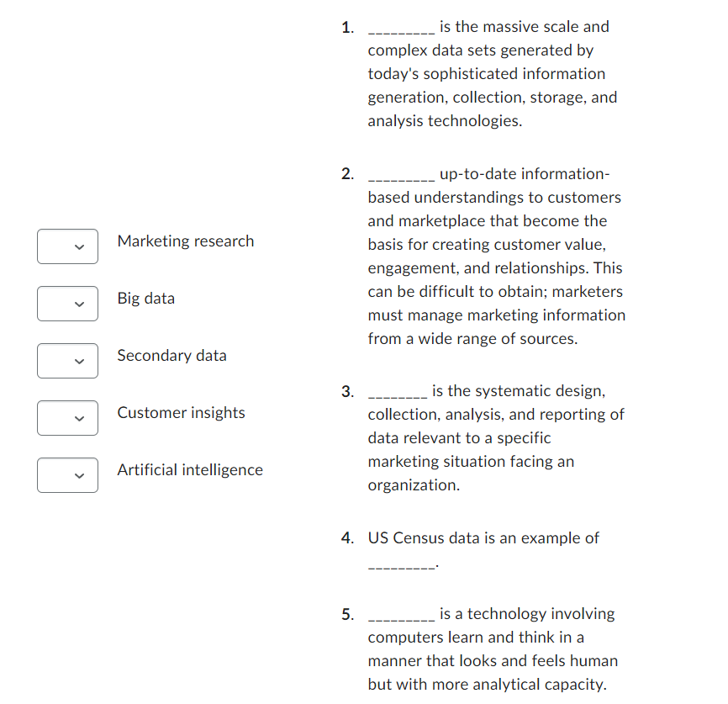Expand the dropdown beside Secondary data
The image size is (728, 704).
click(67, 361)
